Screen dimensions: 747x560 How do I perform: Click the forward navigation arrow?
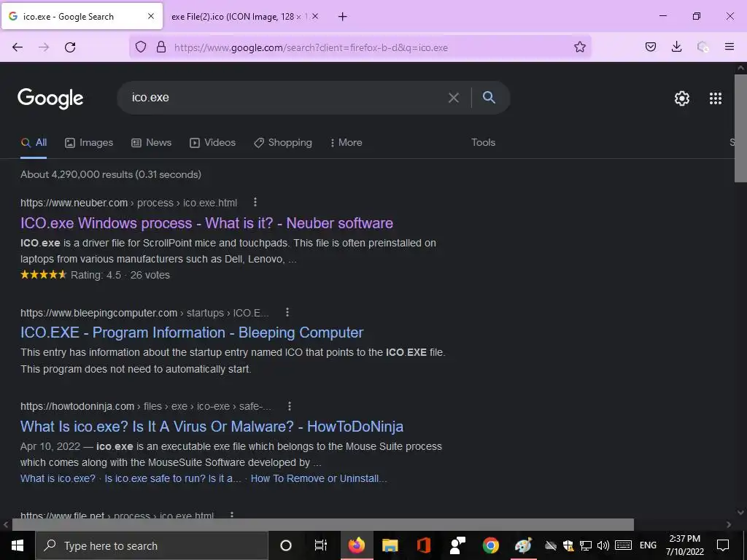tap(44, 47)
